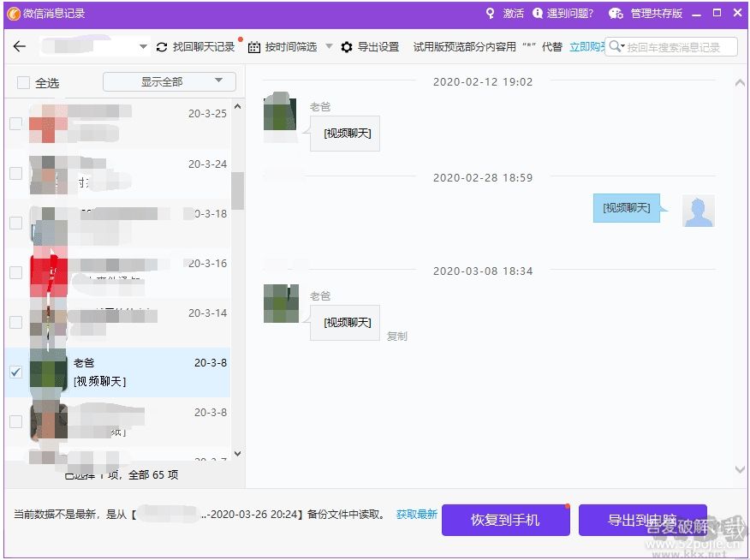
Task: Click the 获取最新 link at bottom
Action: 417,514
